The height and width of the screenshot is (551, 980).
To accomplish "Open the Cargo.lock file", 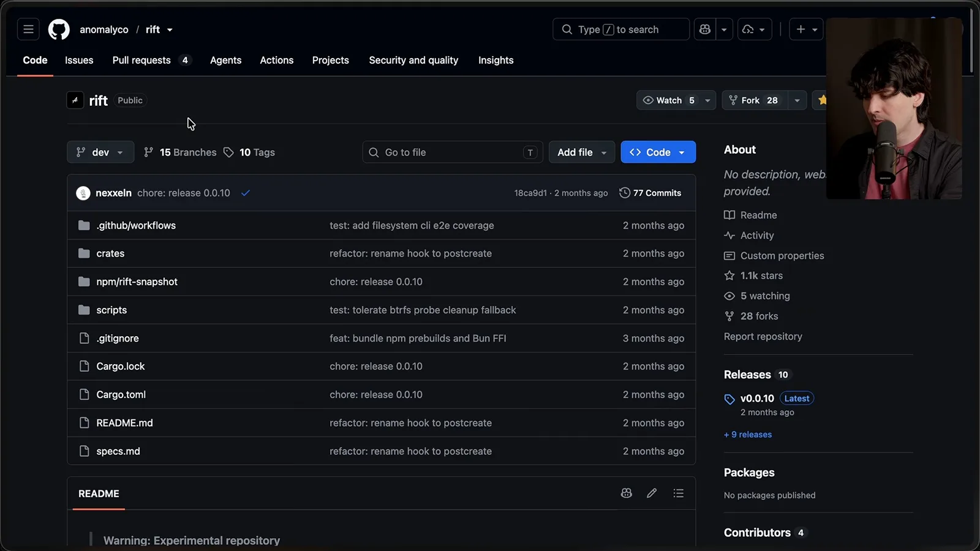I will pyautogui.click(x=121, y=366).
